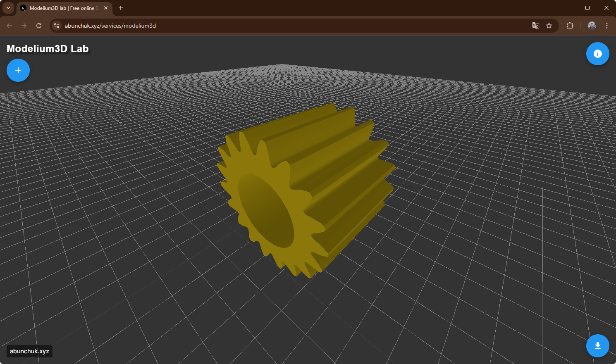Open the Chrome extensions puzzle icon
This screenshot has width=616, height=364.
coord(570,26)
